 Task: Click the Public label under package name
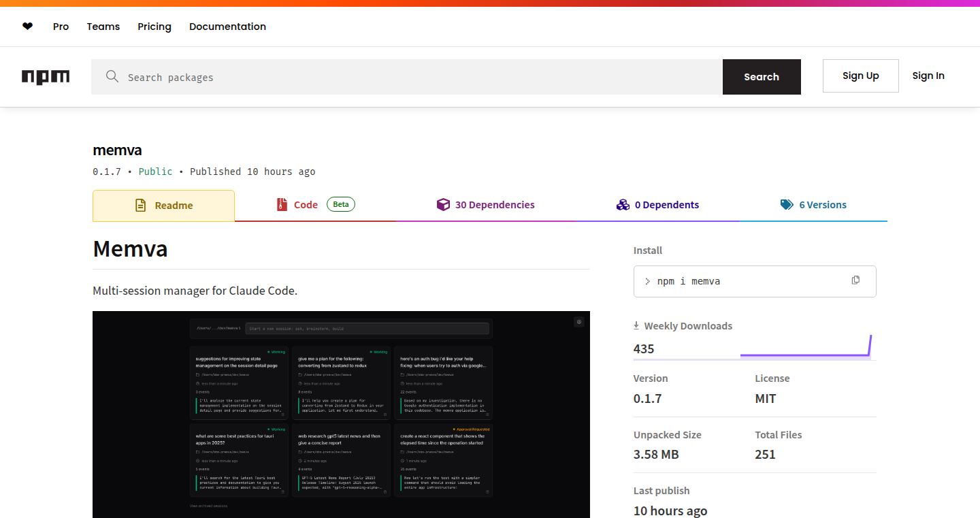pos(155,172)
